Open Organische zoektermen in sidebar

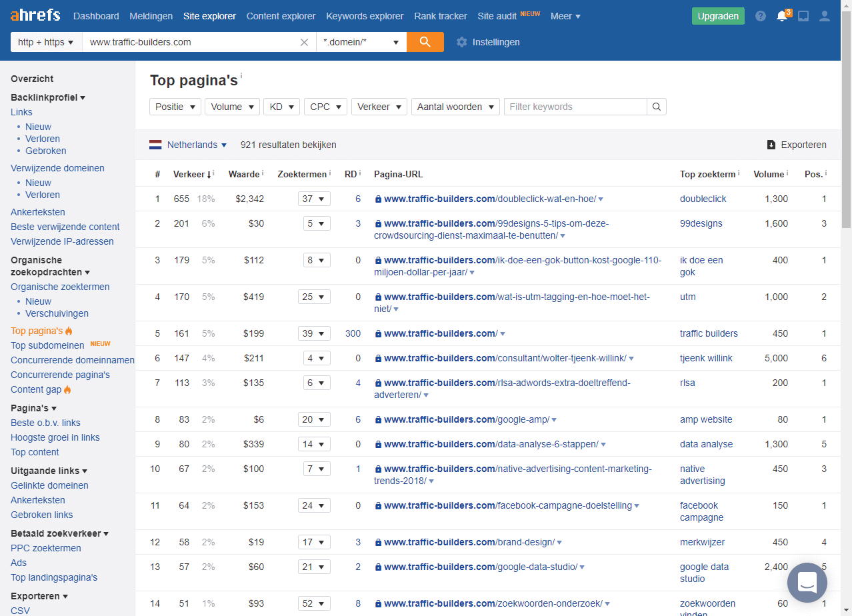coord(60,287)
